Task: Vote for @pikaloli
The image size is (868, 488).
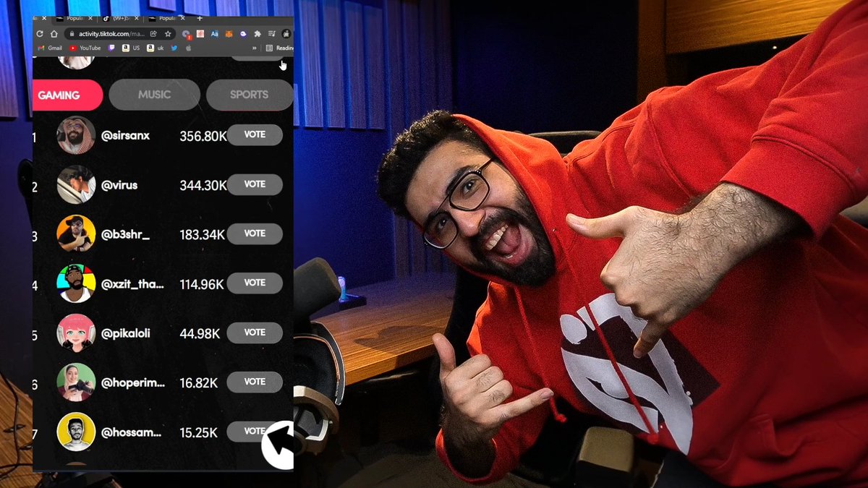Action: point(255,333)
